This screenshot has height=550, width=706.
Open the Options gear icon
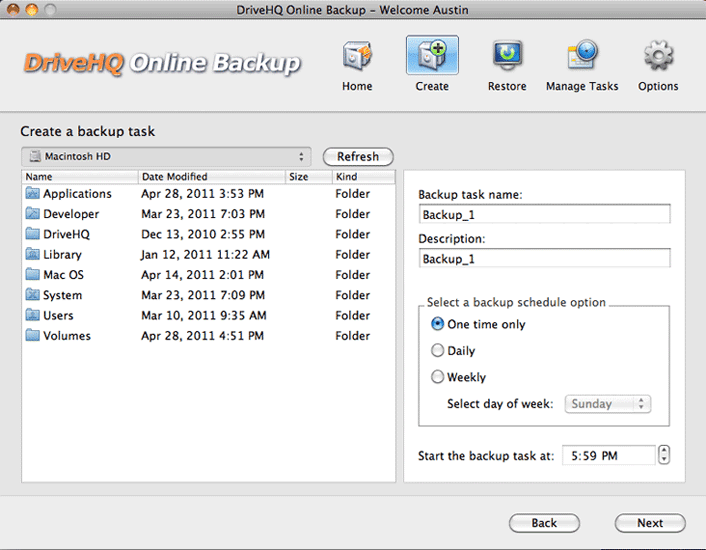[658, 57]
